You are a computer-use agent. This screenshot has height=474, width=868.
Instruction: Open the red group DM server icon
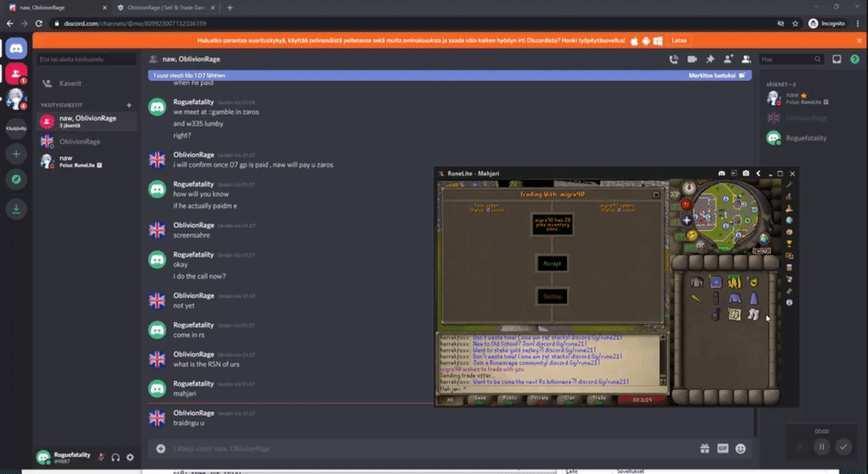15,73
